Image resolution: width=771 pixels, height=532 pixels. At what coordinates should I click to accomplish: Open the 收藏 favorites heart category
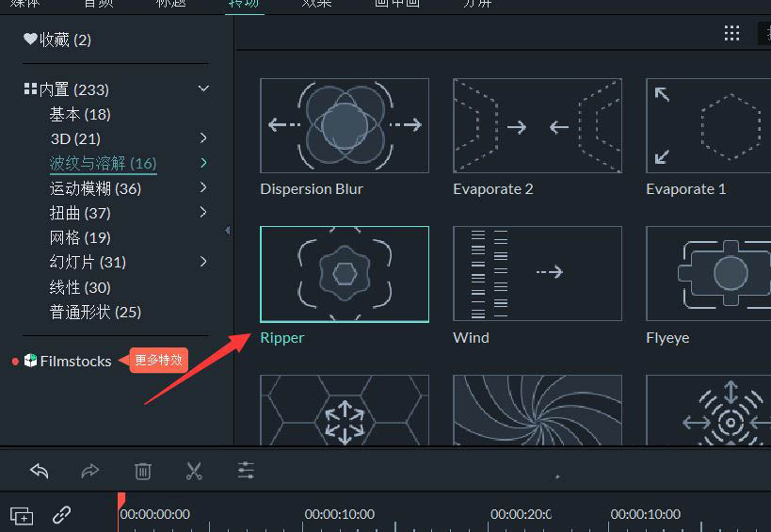57,40
